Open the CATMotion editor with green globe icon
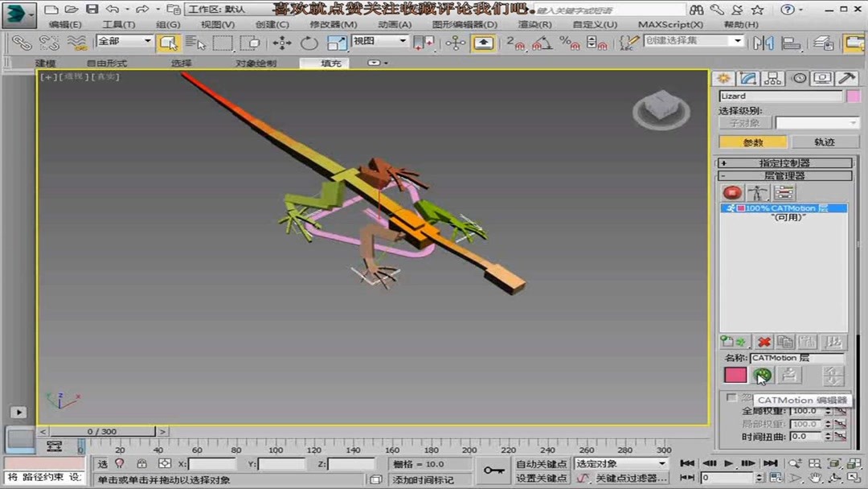 pyautogui.click(x=762, y=375)
